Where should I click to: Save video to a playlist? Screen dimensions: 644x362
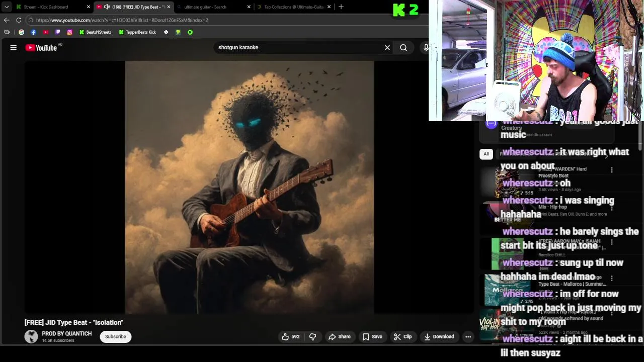tap(372, 337)
